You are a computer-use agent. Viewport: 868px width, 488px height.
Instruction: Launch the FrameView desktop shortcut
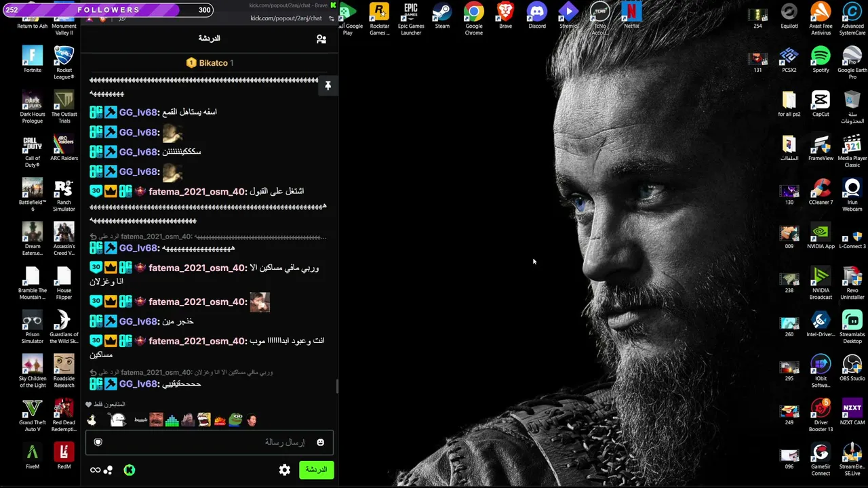coord(821,147)
